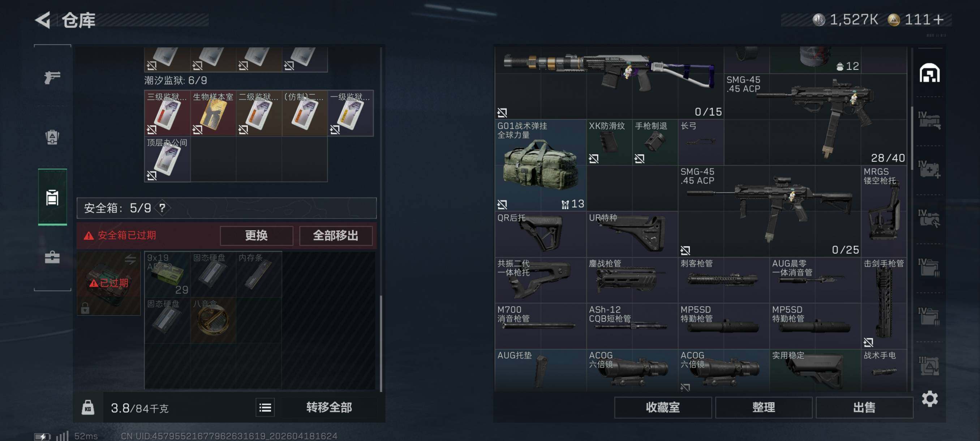
Task: Click the 整理 organize button
Action: pyautogui.click(x=764, y=407)
